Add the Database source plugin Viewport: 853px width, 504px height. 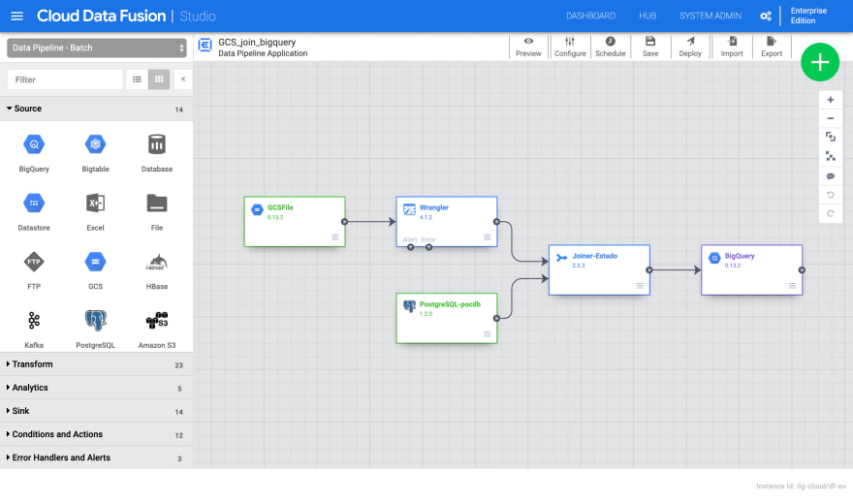157,153
